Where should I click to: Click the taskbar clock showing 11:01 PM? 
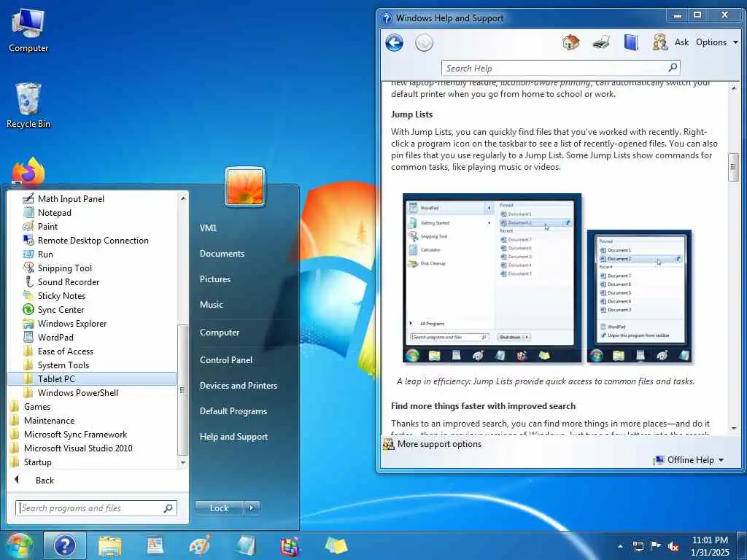710,546
